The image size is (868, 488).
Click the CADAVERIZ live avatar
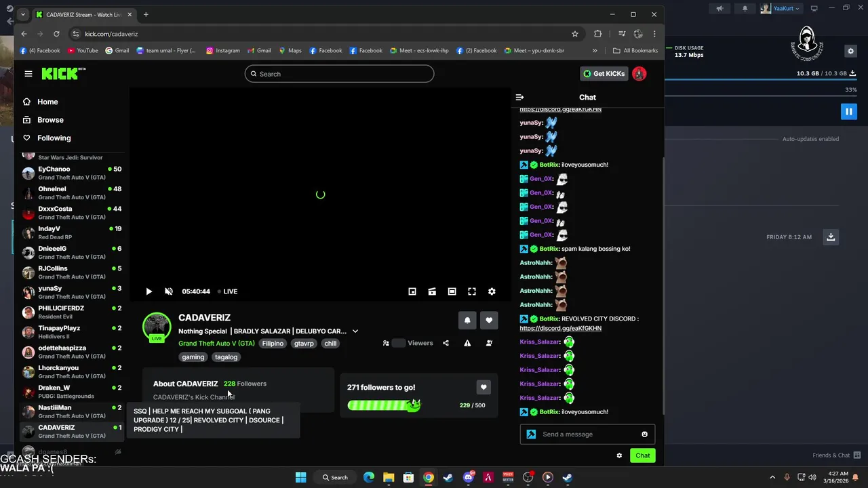point(157,327)
